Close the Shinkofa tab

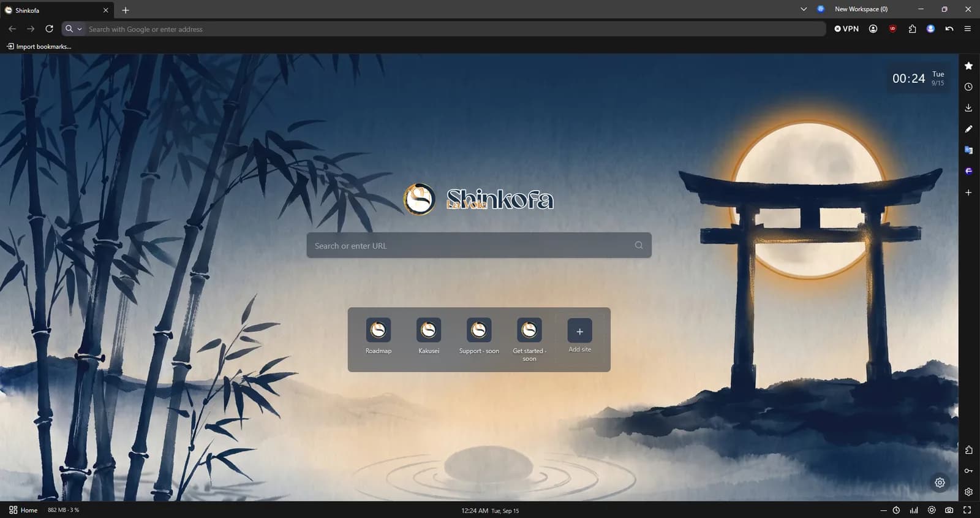(x=105, y=10)
